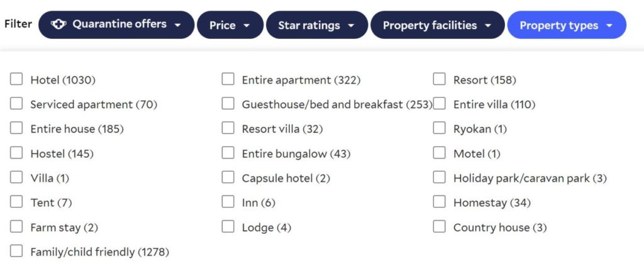Screen dimensions: 644x269
Task: Tick the Family/child friendly checkbox
Action: point(16,251)
